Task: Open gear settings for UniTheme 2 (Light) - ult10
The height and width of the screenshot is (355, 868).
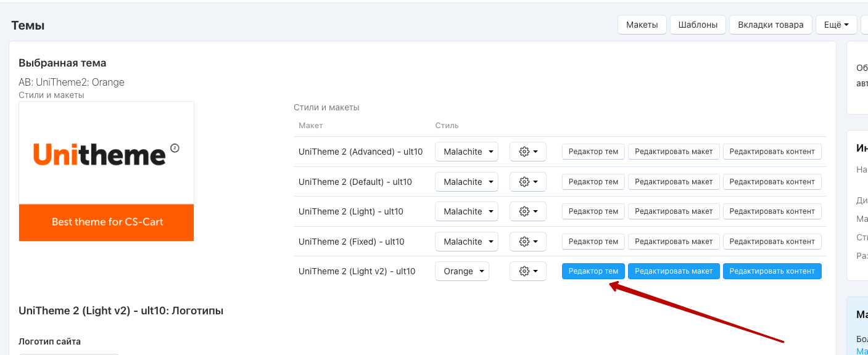Action: (x=528, y=211)
